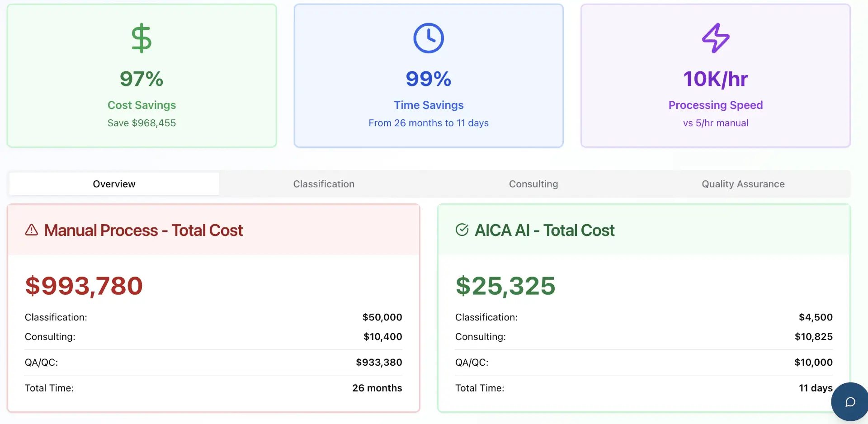Select the Overview tab
The height and width of the screenshot is (424, 868).
click(x=114, y=184)
